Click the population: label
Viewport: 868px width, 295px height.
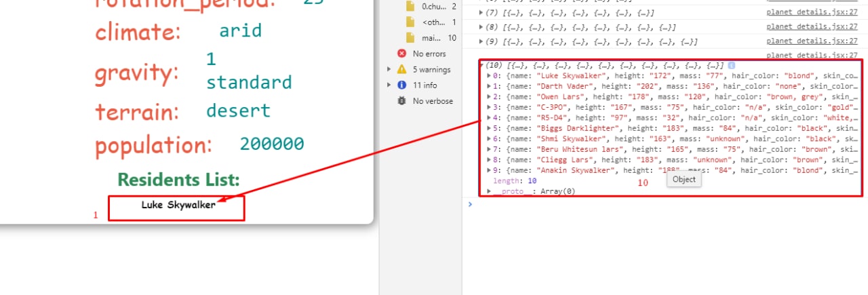[153, 145]
